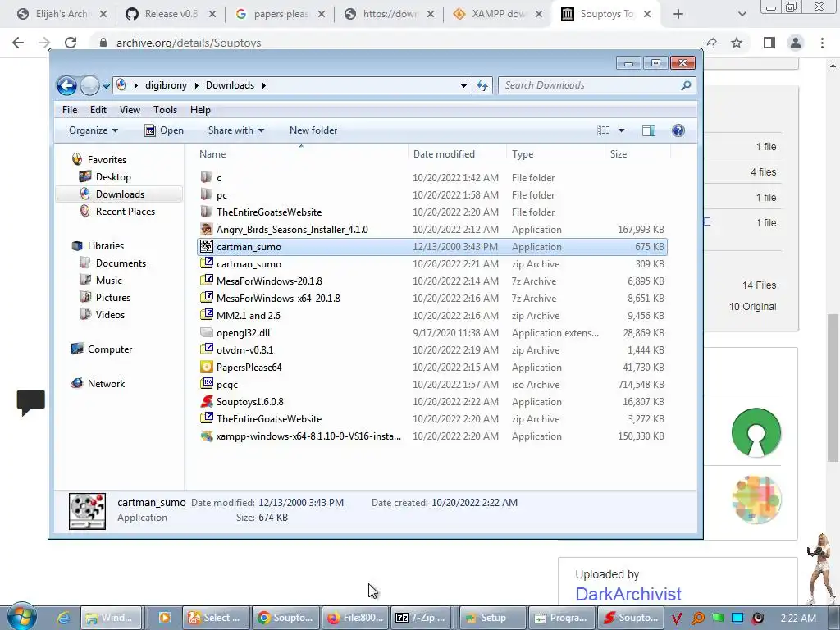Click the Open toolbar button
This screenshot has width=840, height=630.
(164, 130)
